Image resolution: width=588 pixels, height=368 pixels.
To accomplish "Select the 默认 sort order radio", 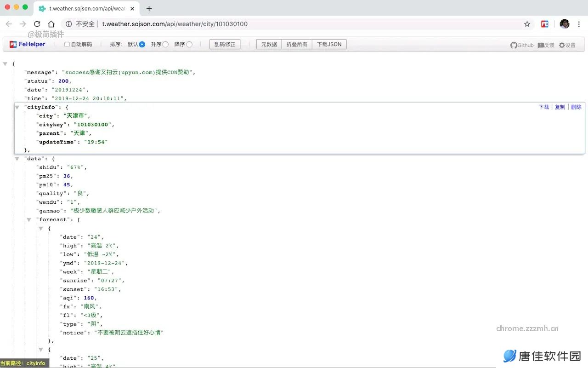I will tap(142, 44).
